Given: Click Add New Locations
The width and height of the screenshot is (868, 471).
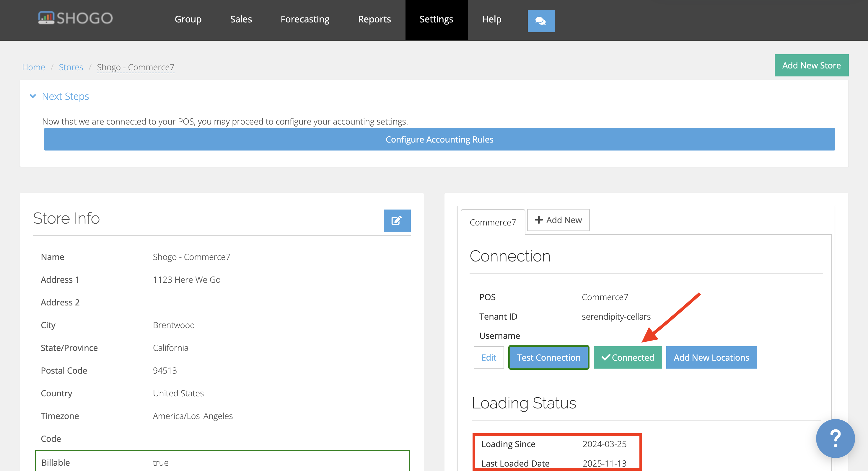Looking at the screenshot, I should [711, 357].
